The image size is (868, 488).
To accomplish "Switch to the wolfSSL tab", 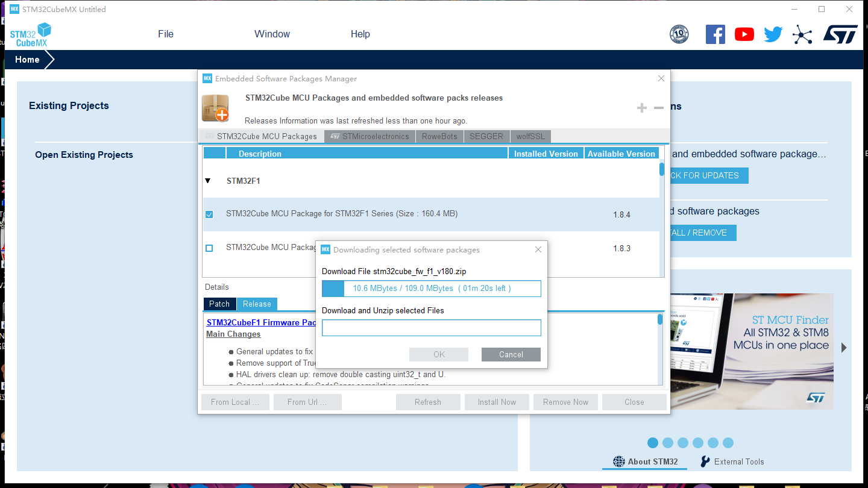I will point(530,136).
